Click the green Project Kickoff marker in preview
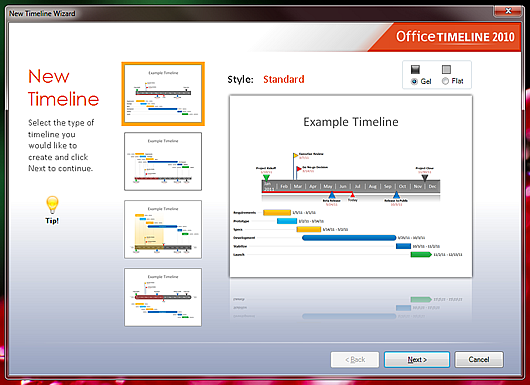 pos(266,177)
